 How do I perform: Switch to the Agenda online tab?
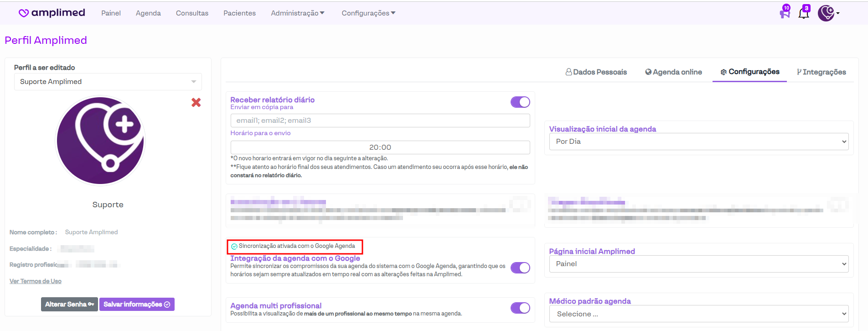coord(673,72)
